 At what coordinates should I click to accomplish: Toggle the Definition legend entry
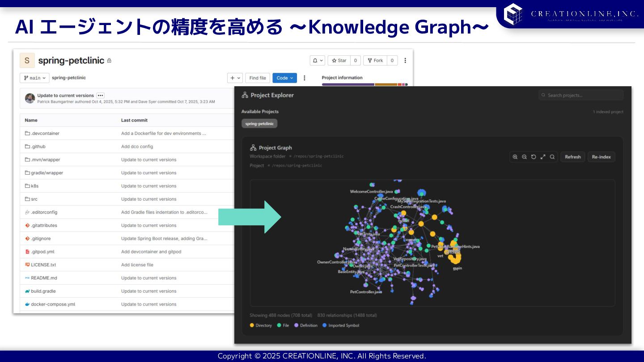pos(306,325)
